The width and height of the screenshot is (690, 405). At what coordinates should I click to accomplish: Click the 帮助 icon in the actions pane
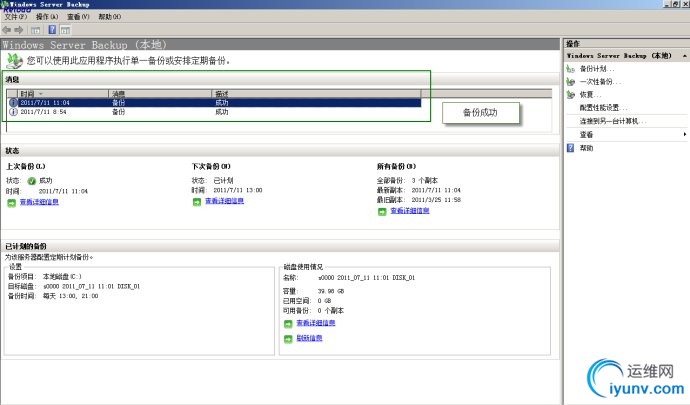point(571,148)
